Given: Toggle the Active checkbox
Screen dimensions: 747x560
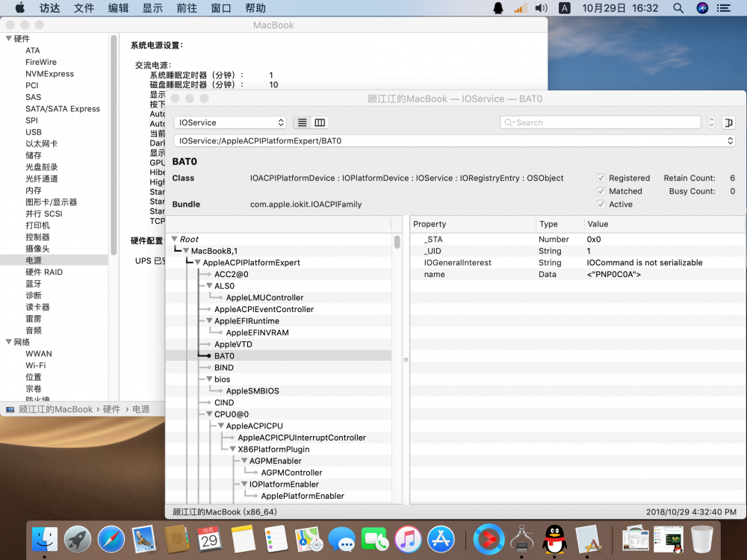Looking at the screenshot, I should 601,205.
